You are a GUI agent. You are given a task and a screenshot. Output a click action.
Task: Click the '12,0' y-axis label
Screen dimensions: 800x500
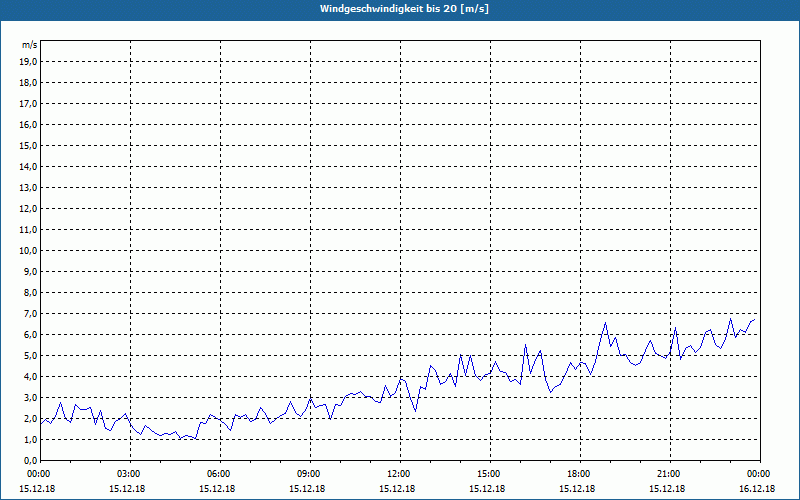pyautogui.click(x=28, y=209)
